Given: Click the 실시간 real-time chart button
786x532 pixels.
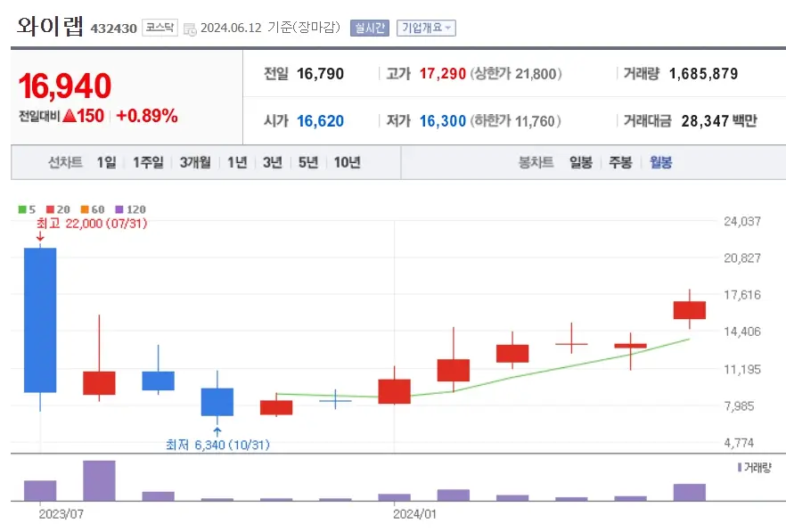Looking at the screenshot, I should [x=368, y=28].
